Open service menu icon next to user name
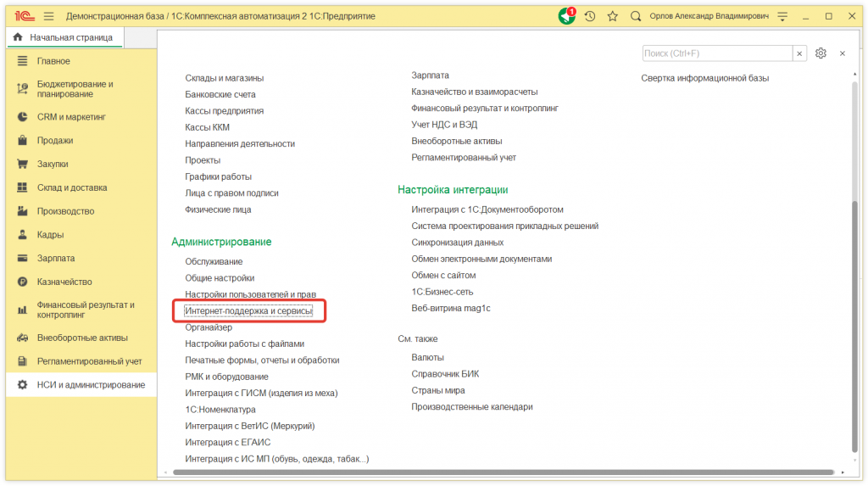Image resolution: width=868 pixels, height=486 pixels. pyautogui.click(x=782, y=16)
